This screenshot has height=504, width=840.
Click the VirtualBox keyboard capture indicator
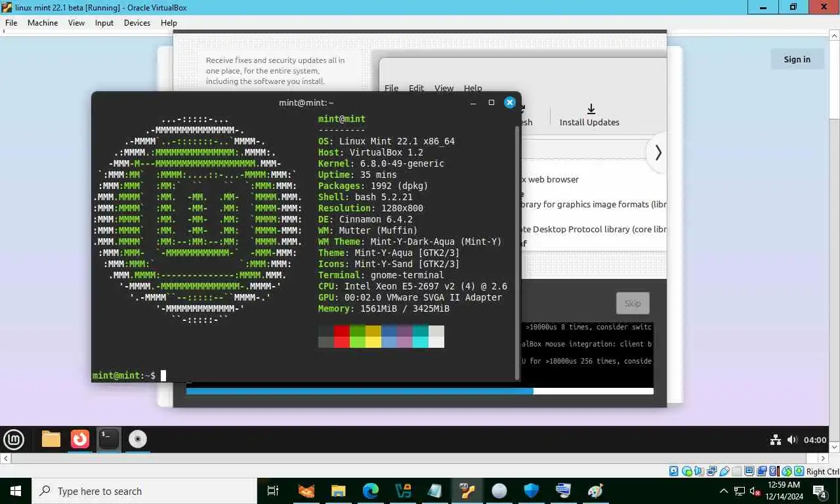click(799, 471)
